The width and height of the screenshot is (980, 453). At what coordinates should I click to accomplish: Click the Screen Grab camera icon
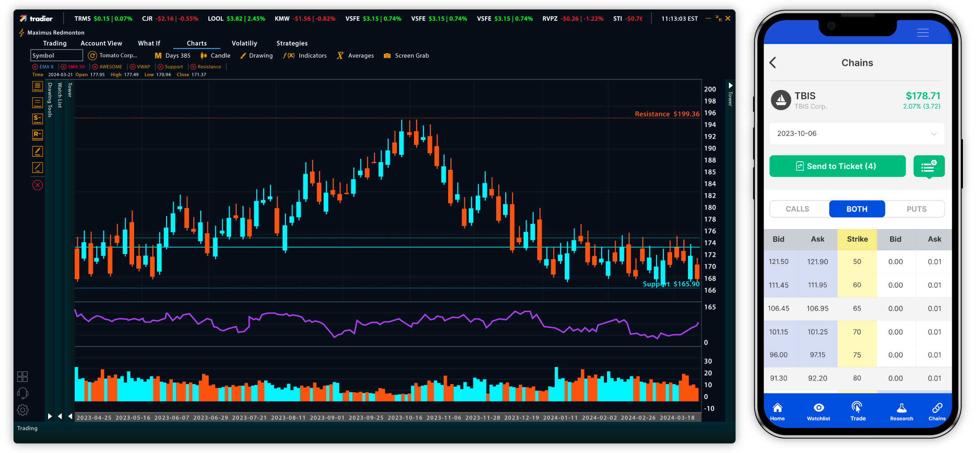[x=387, y=56]
